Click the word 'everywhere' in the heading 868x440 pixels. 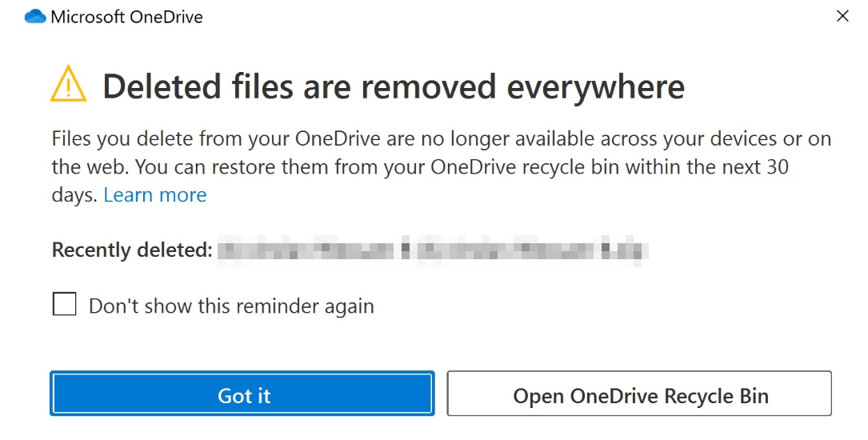click(x=596, y=88)
